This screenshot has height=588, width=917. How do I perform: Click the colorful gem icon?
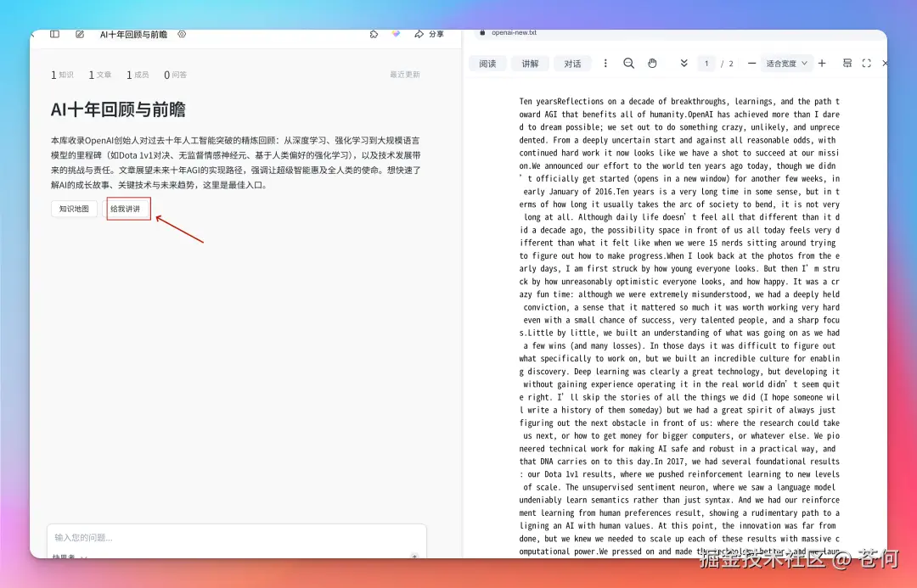click(396, 35)
